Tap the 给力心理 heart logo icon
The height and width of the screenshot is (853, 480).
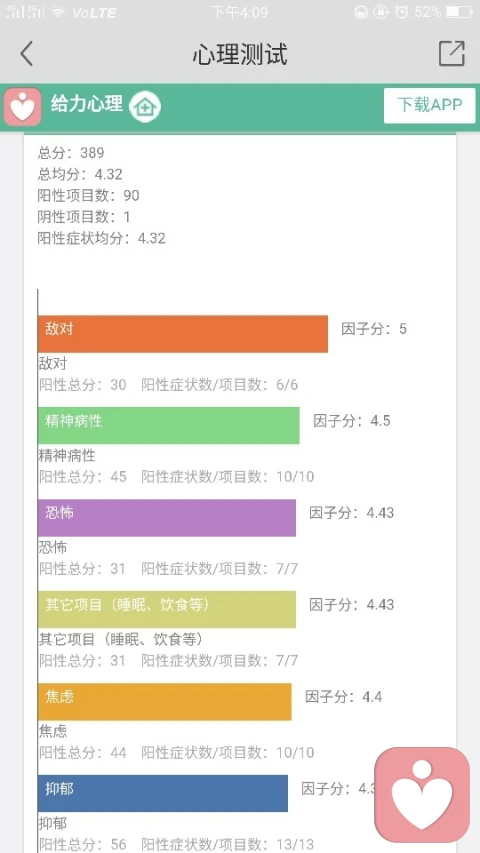pos(22,107)
